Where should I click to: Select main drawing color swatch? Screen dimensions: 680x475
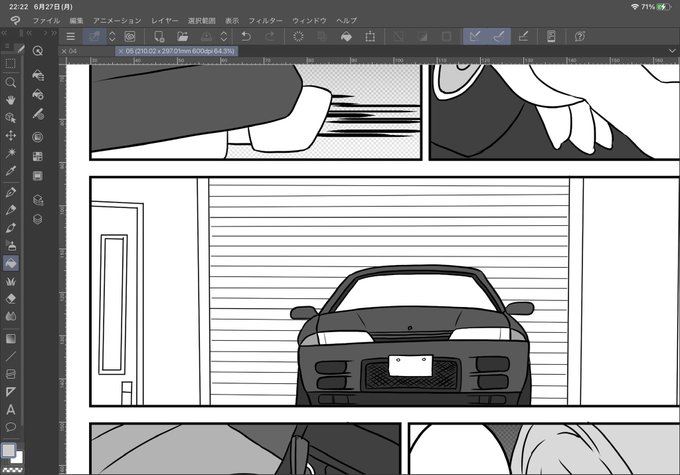pos(8,450)
